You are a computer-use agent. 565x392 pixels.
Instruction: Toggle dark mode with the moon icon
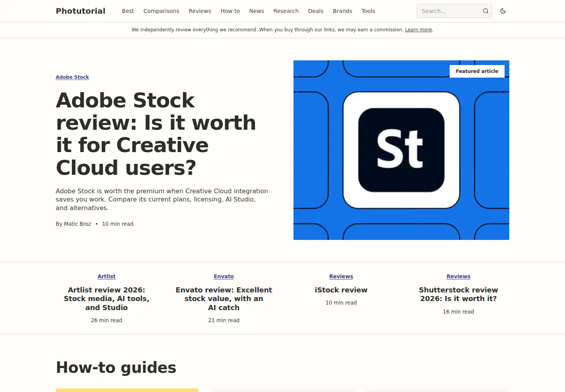pos(503,11)
